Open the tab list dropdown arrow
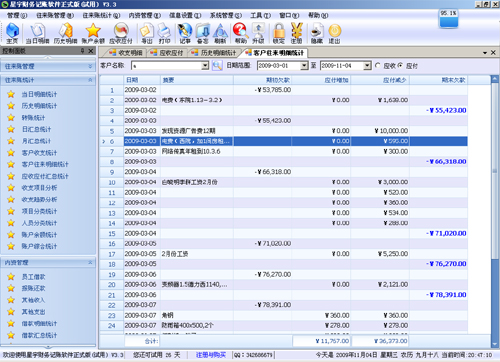Viewport: 500px width, 362px height. (x=485, y=53)
